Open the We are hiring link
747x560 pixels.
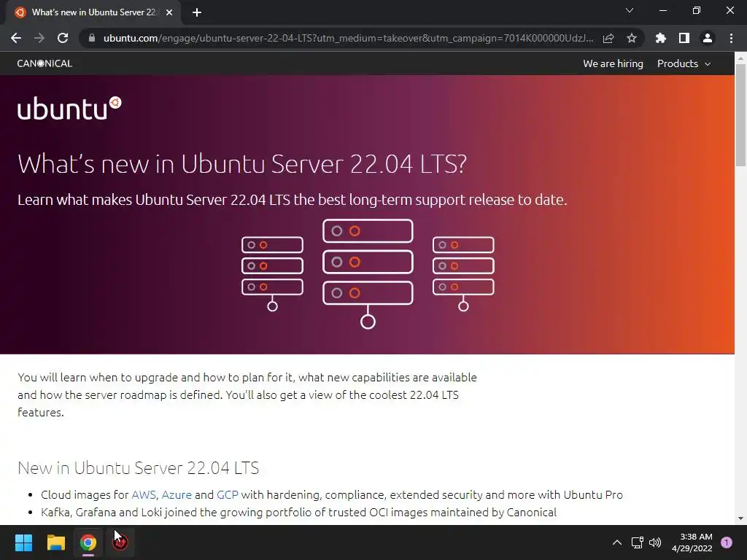(613, 64)
